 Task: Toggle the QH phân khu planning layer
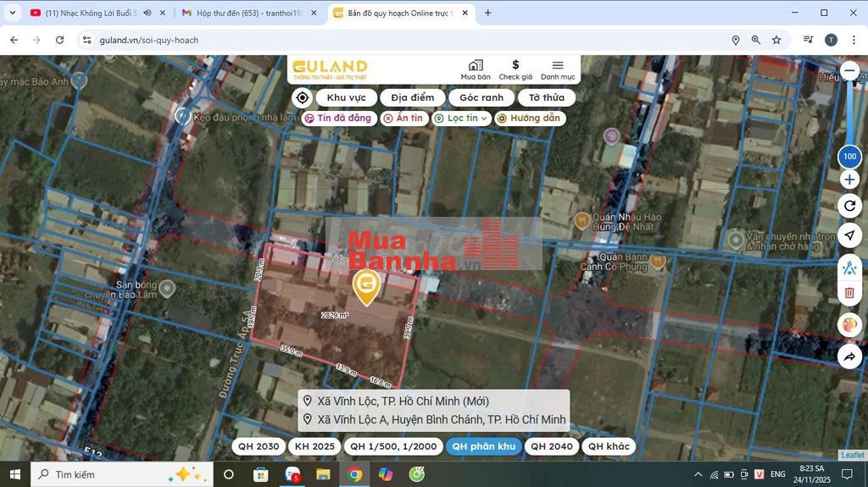tap(483, 446)
